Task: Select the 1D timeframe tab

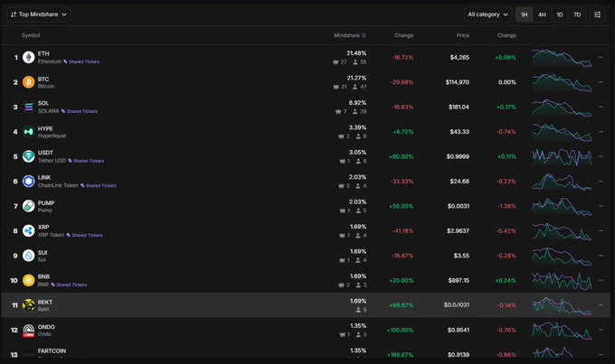Action: tap(560, 14)
